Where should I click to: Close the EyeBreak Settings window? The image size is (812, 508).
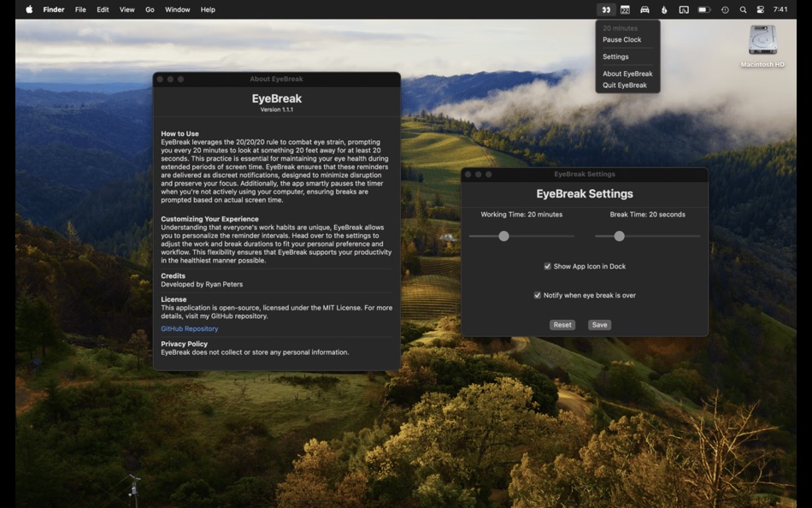tap(468, 174)
